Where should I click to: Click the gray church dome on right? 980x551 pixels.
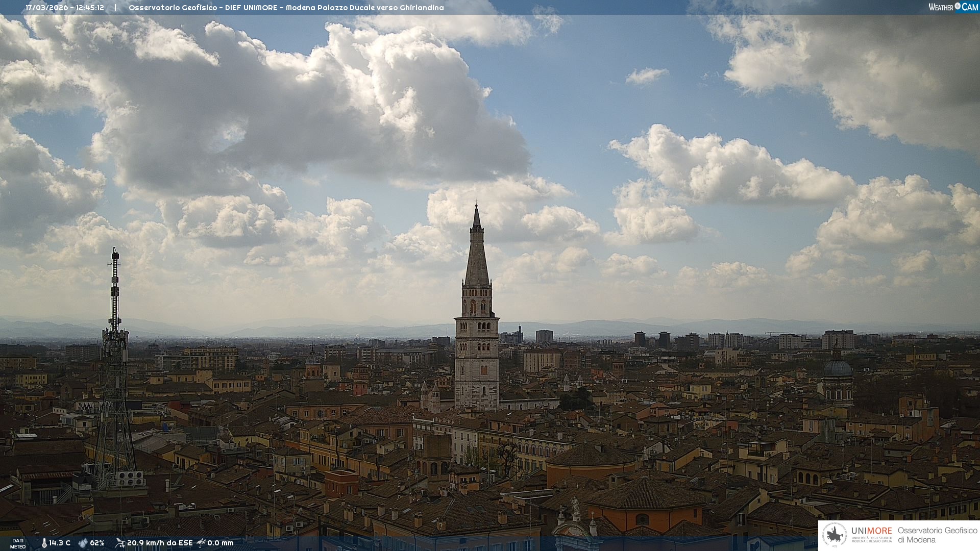click(x=838, y=368)
